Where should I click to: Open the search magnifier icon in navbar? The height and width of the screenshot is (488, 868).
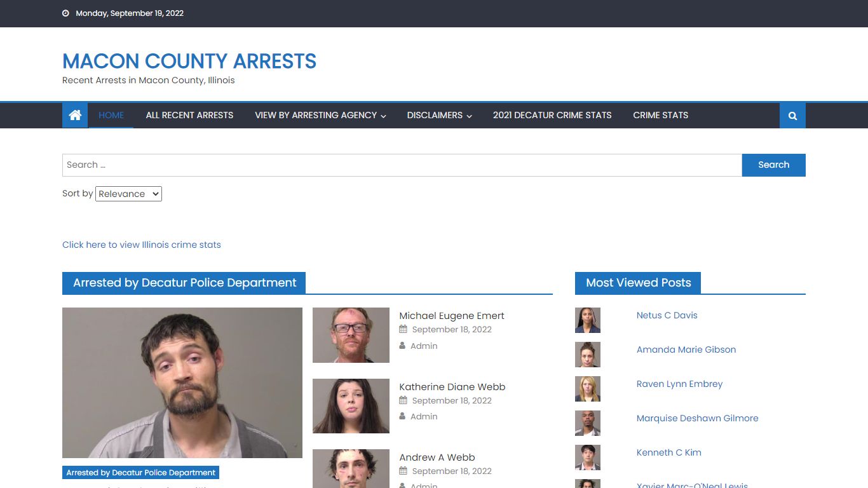click(x=792, y=116)
